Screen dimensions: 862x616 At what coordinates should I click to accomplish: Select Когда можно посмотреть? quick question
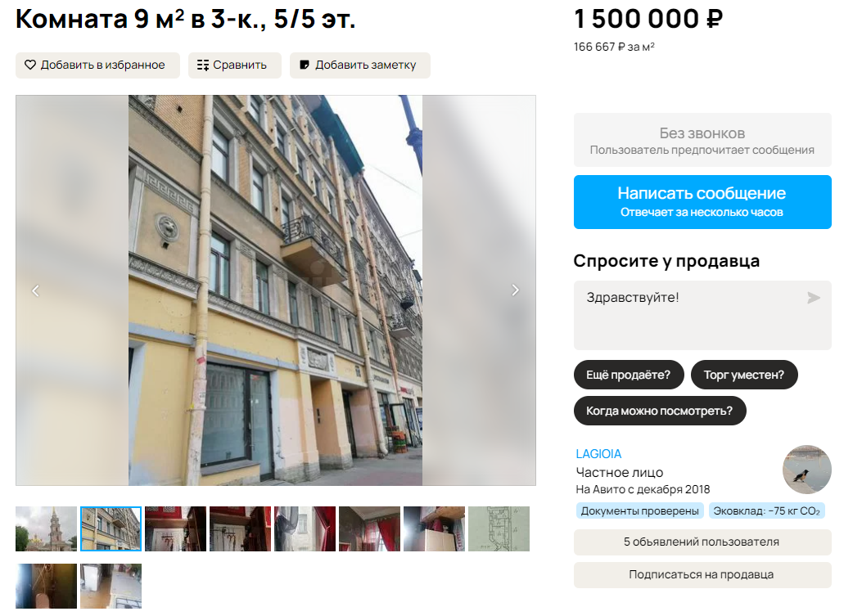[x=660, y=411]
